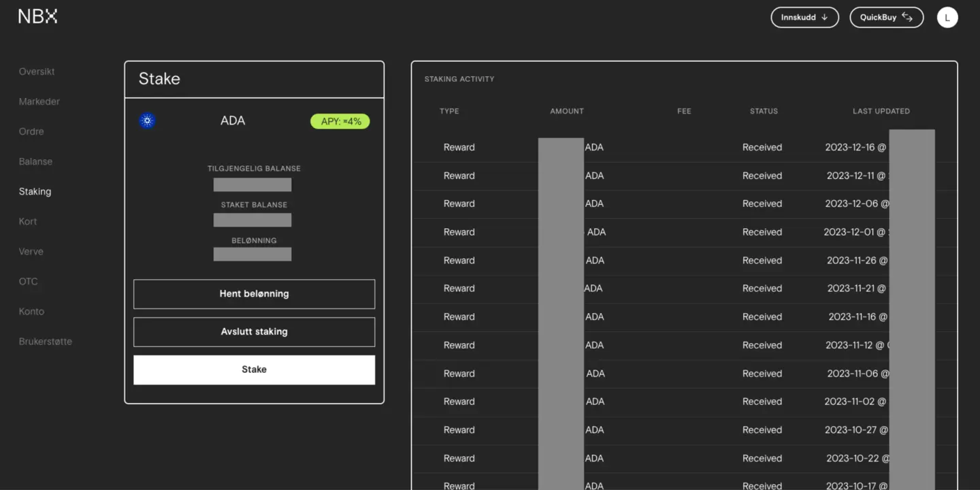Open Brukerstøtte in sidebar
This screenshot has width=980, height=490.
(45, 341)
